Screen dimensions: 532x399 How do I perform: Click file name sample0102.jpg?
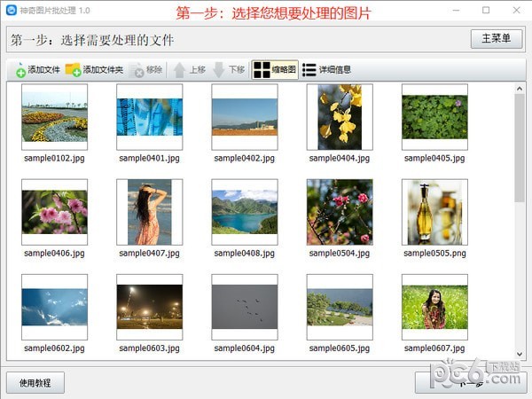click(54, 159)
